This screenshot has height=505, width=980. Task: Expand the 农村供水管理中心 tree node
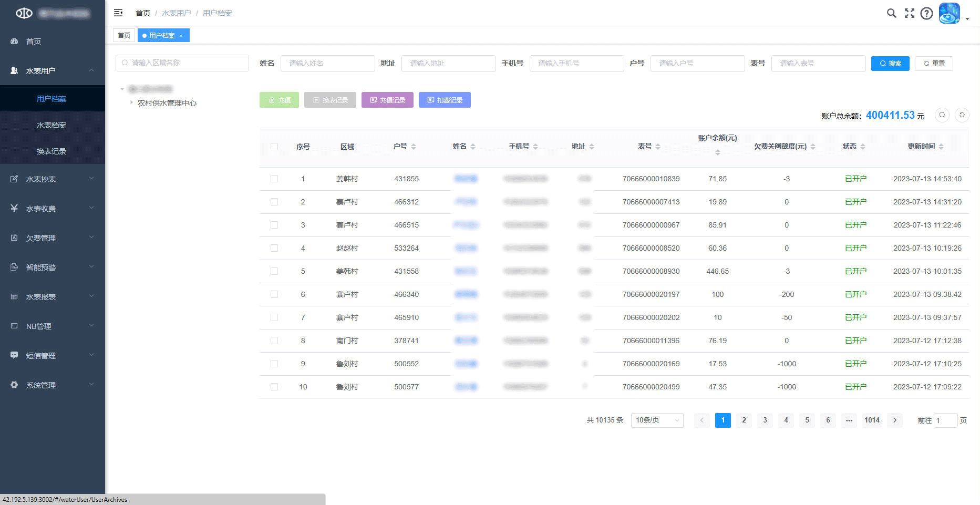pos(131,103)
